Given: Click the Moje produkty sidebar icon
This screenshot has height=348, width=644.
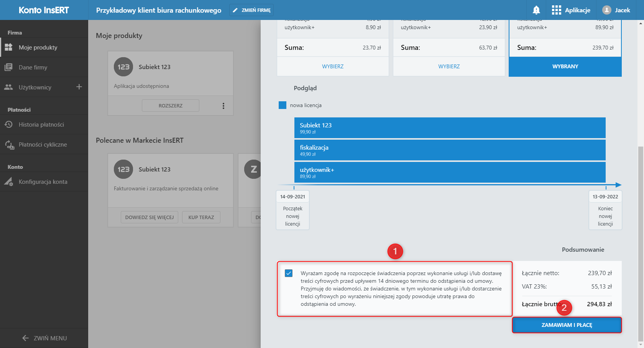Looking at the screenshot, I should (x=8, y=47).
